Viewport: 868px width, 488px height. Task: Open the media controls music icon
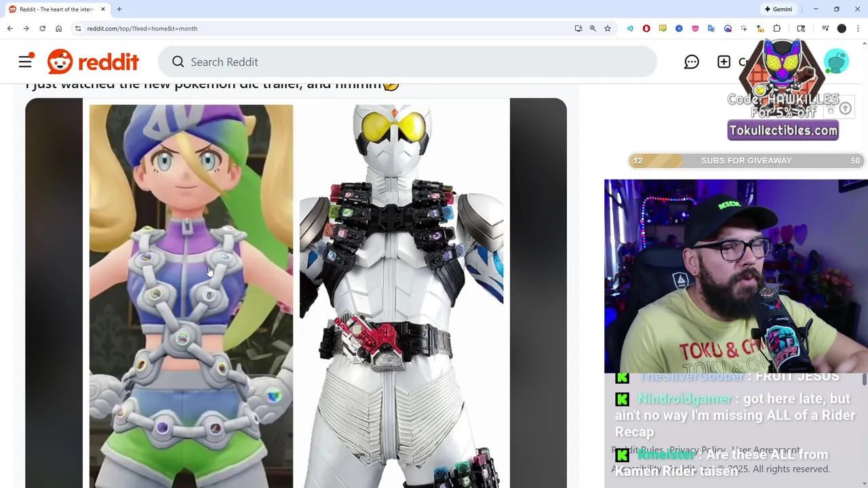(x=825, y=28)
